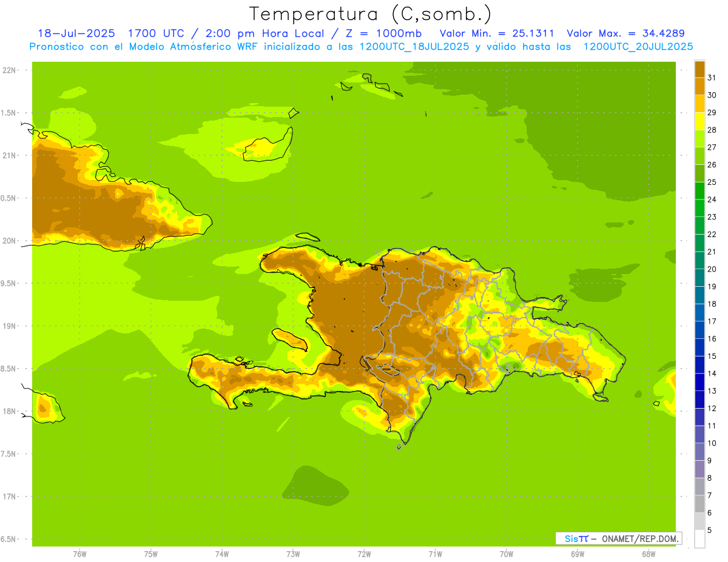Click the "73W" longitude label

[293, 554]
